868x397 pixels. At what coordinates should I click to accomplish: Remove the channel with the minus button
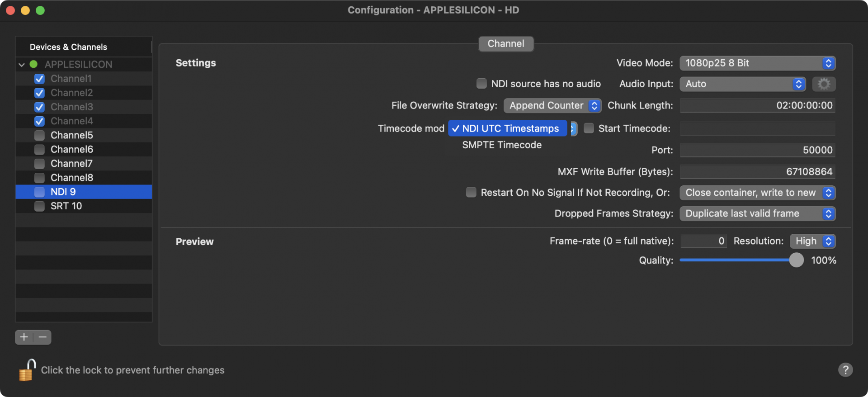tap(42, 337)
